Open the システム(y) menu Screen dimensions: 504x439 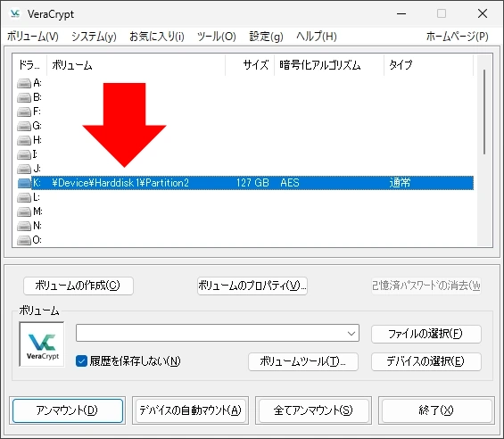[94, 37]
